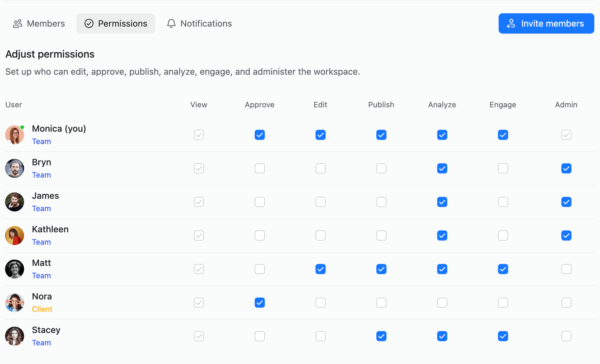600x364 pixels.
Task: Uncheck Edit permission for Matt
Action: coord(321,269)
